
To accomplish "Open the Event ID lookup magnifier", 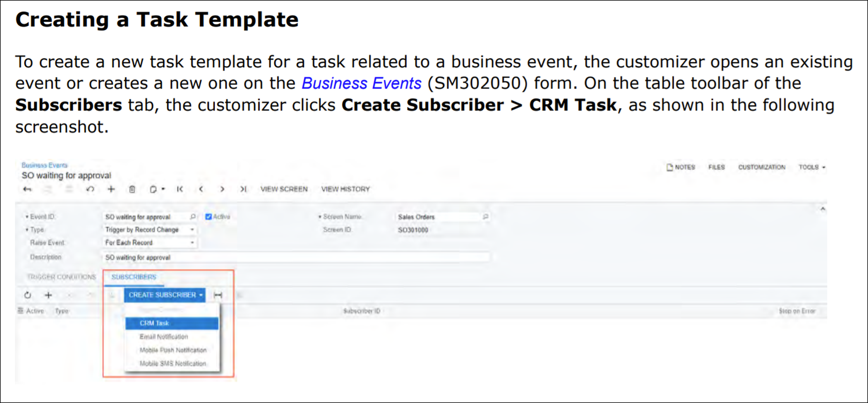I will [193, 217].
